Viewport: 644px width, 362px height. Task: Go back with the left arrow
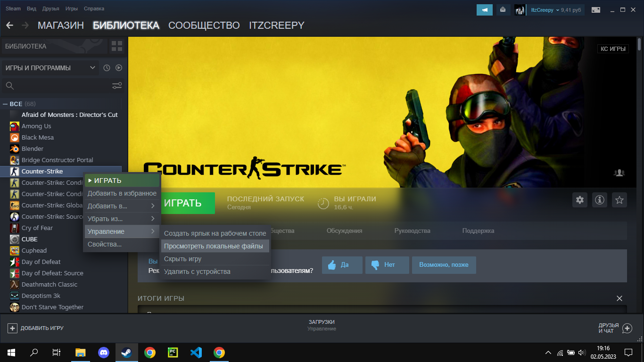click(x=9, y=25)
